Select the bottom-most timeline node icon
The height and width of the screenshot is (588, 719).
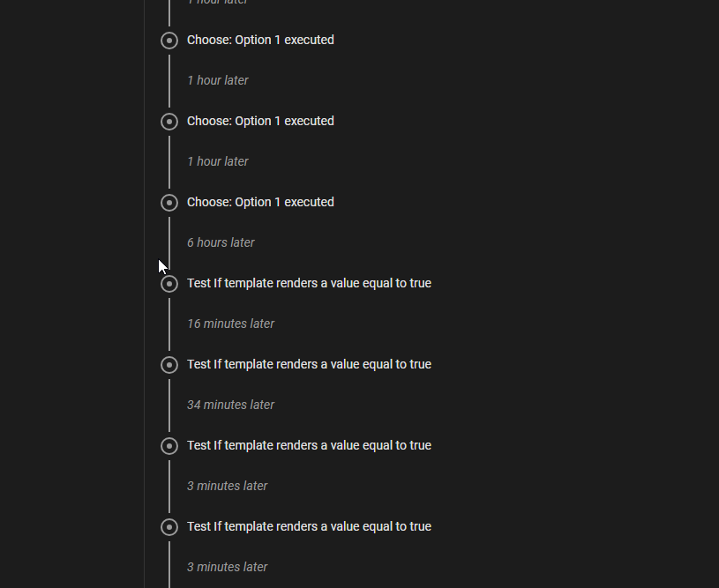click(x=169, y=526)
